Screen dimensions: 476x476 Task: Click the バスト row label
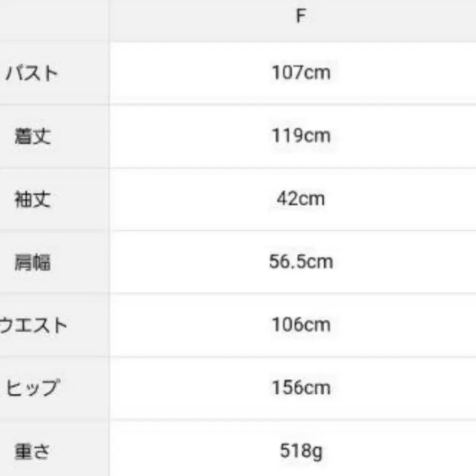point(32,73)
